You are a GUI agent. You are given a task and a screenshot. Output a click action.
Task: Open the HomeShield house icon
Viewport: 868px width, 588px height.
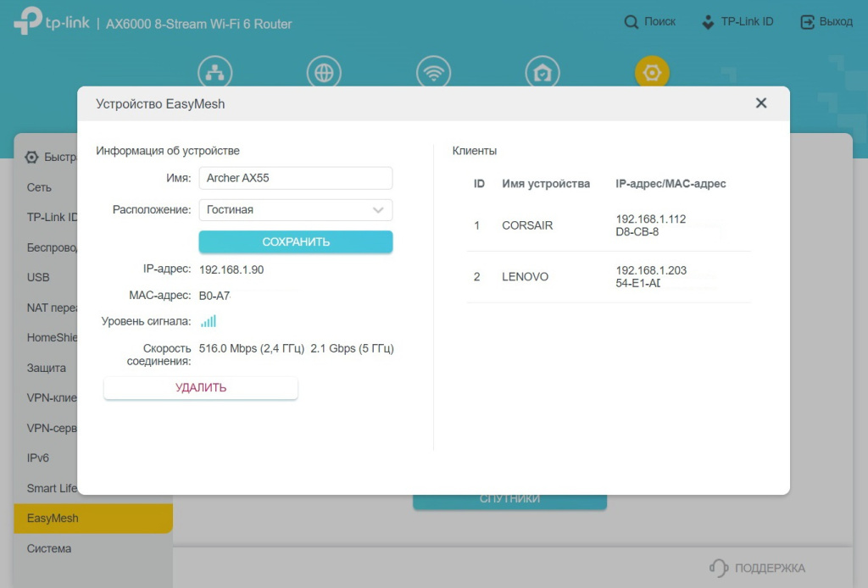pos(542,72)
